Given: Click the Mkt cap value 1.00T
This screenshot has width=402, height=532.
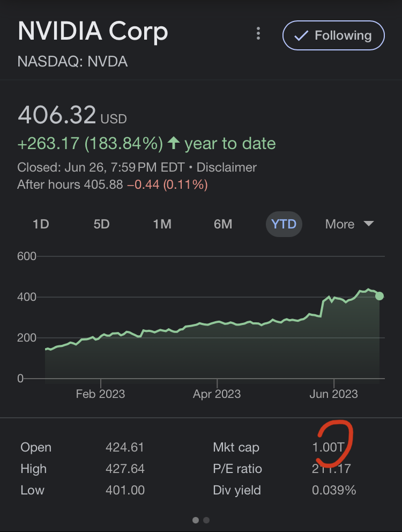Looking at the screenshot, I should click(x=327, y=447).
